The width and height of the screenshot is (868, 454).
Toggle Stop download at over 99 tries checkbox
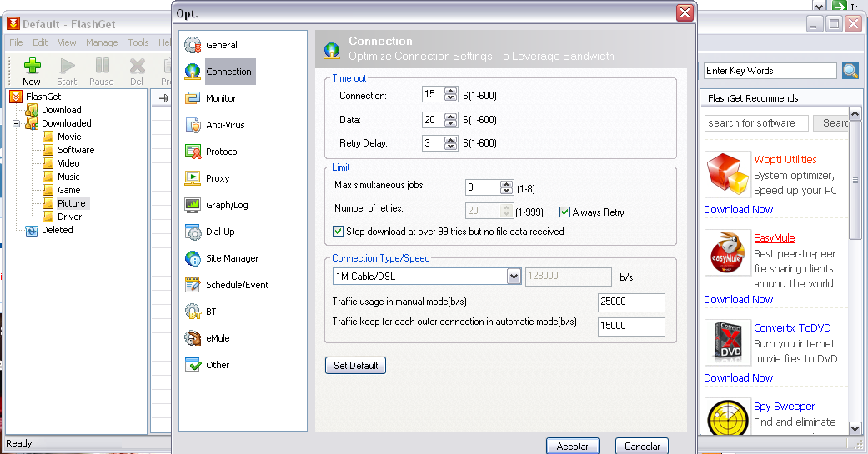point(338,231)
